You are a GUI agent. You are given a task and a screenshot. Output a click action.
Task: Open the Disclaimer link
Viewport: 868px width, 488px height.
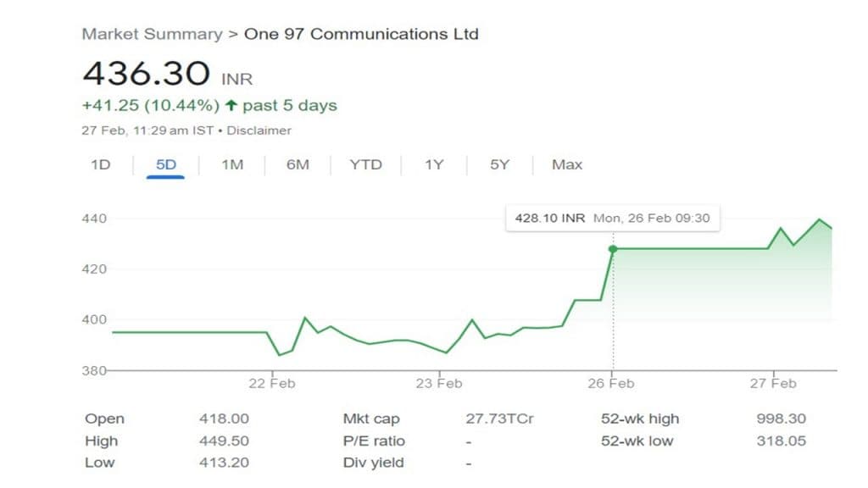click(x=259, y=130)
